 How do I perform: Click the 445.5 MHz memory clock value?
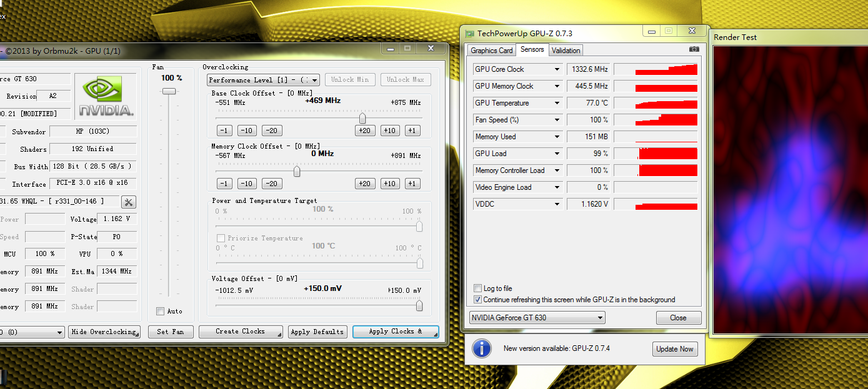tap(589, 86)
